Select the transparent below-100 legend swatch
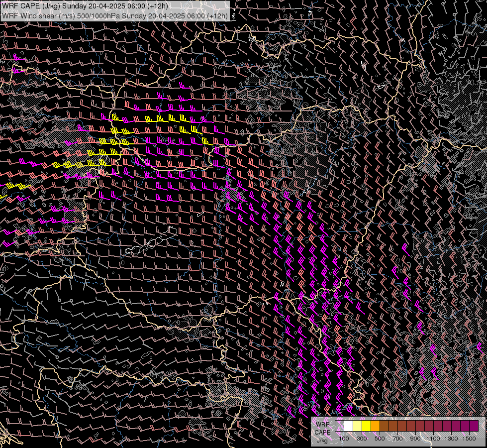 339,426
